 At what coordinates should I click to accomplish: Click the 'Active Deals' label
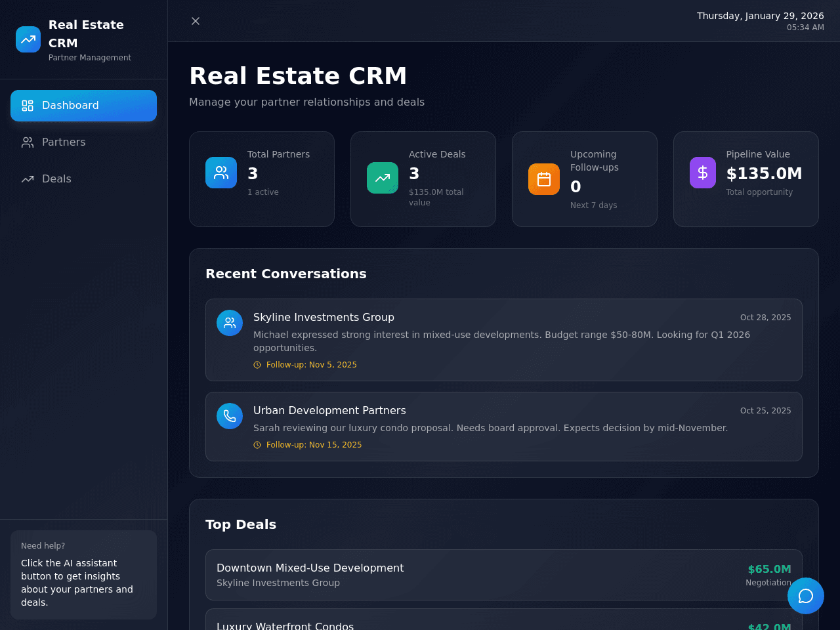pos(437,154)
